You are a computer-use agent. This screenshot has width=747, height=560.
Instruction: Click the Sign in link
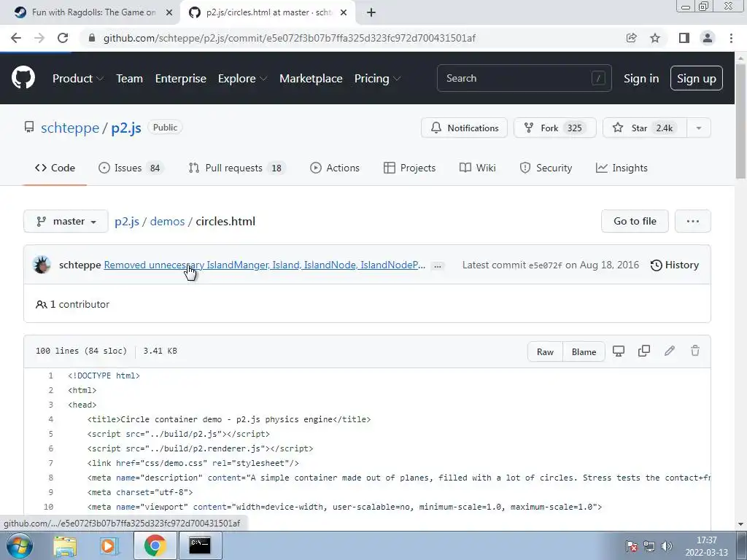[x=641, y=79]
